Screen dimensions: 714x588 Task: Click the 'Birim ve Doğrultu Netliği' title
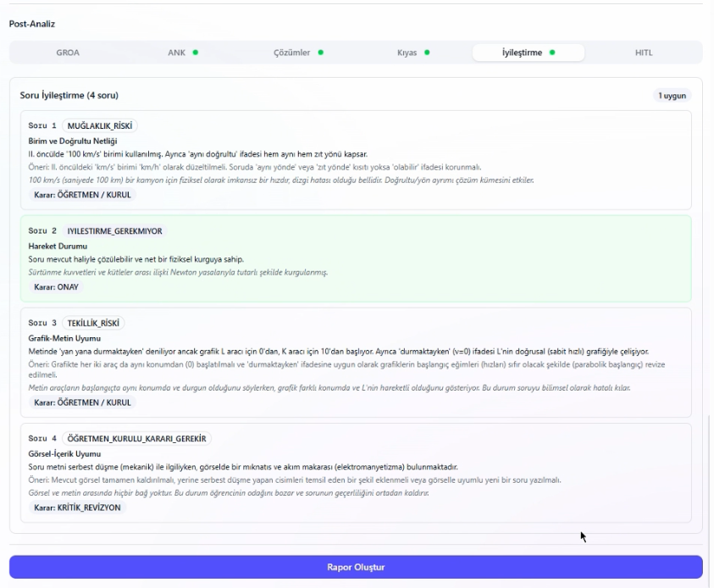[73, 141]
